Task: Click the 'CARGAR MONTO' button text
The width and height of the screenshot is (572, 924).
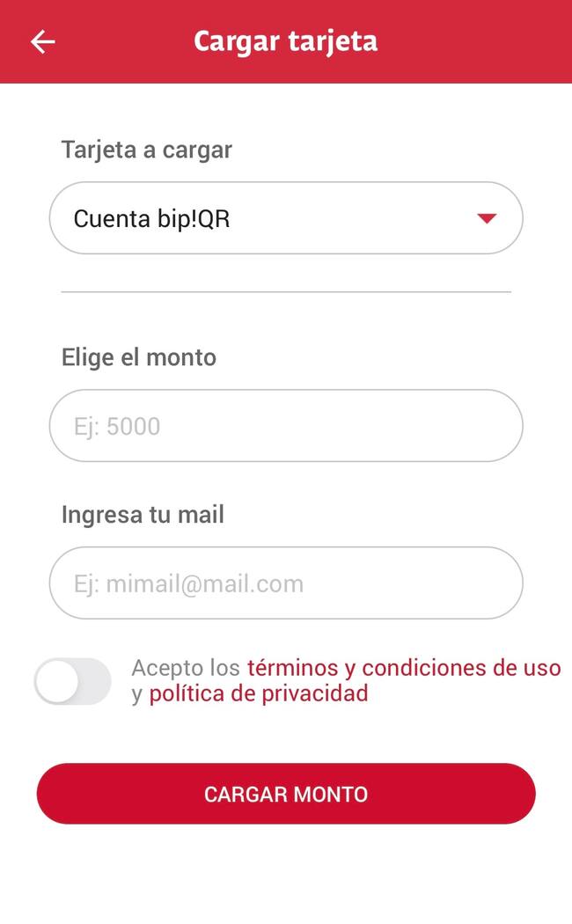Action: [x=285, y=795]
